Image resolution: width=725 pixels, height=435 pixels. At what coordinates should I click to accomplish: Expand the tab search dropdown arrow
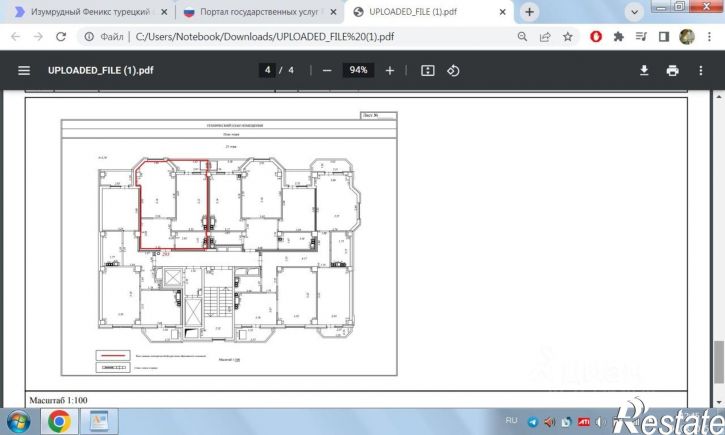[632, 12]
